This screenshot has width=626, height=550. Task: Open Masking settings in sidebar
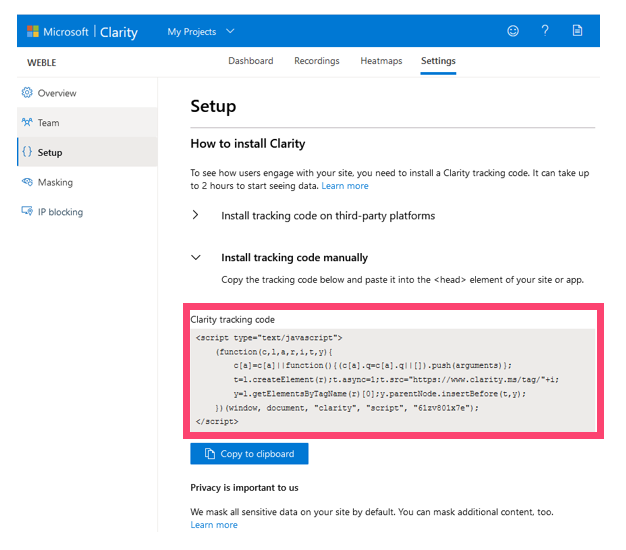pyautogui.click(x=87, y=182)
